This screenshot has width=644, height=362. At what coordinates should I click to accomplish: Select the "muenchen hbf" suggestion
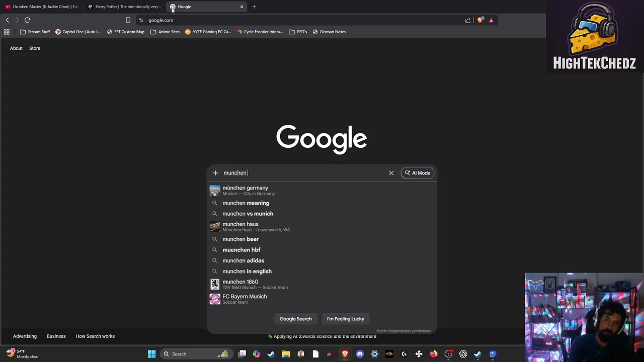click(x=322, y=250)
